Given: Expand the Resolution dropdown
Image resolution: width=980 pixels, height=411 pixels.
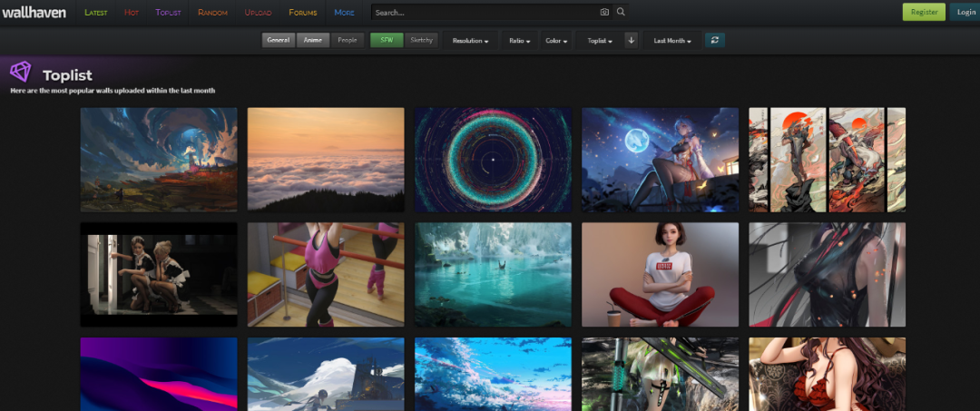Looking at the screenshot, I should 471,41.
